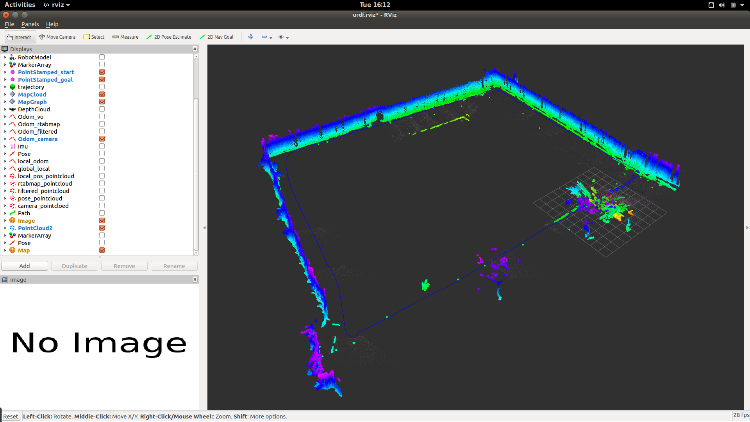Viewport: 750px width, 422px height.
Task: Click the Publish Point toolbar icon
Action: 250,36
